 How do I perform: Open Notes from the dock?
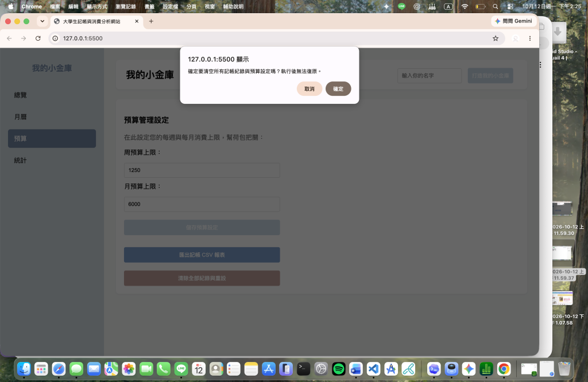coord(251,369)
